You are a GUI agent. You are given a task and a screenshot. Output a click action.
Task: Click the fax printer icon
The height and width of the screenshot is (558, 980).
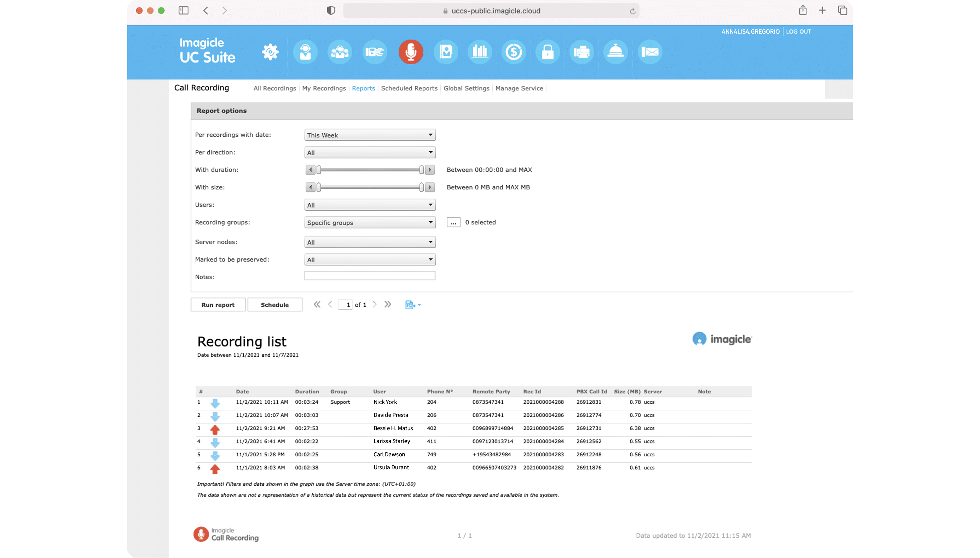coord(582,52)
